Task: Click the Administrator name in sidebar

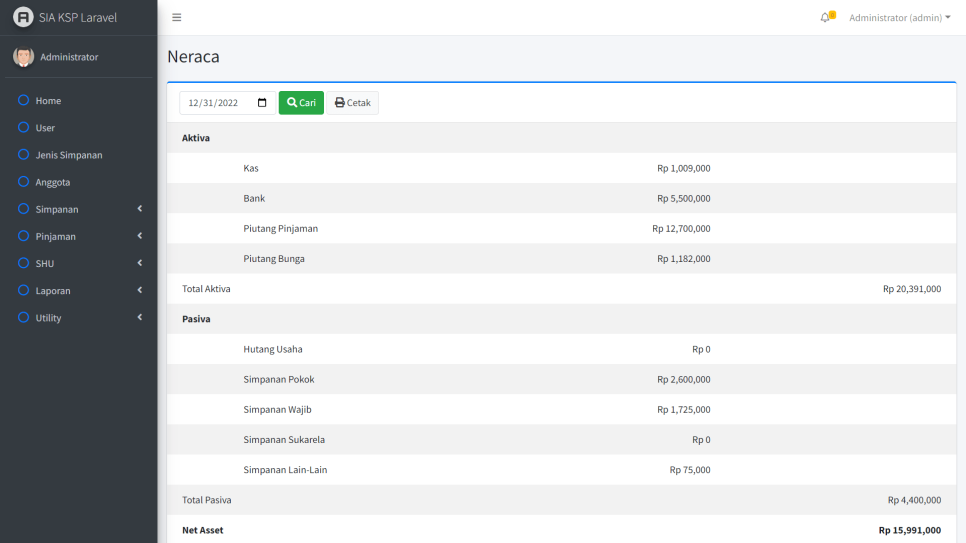Action: (69, 57)
